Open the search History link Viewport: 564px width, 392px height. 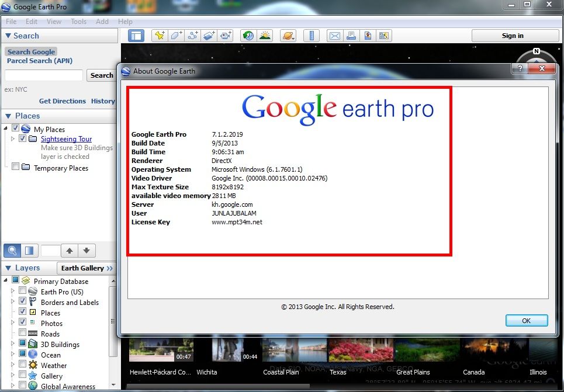(103, 101)
